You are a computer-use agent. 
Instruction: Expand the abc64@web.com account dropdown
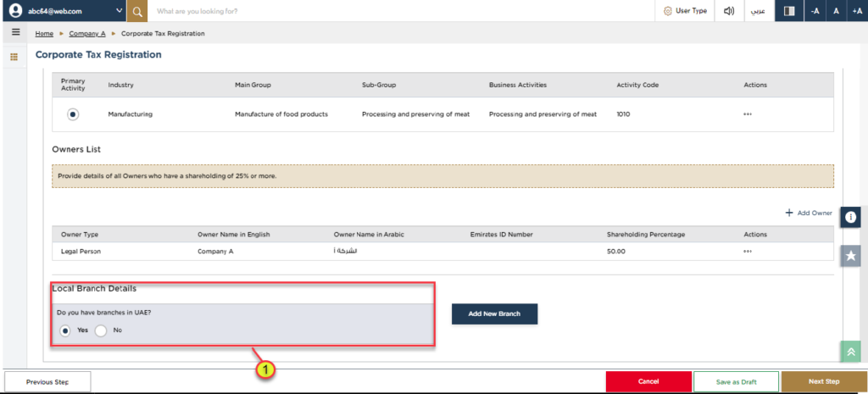pos(120,10)
